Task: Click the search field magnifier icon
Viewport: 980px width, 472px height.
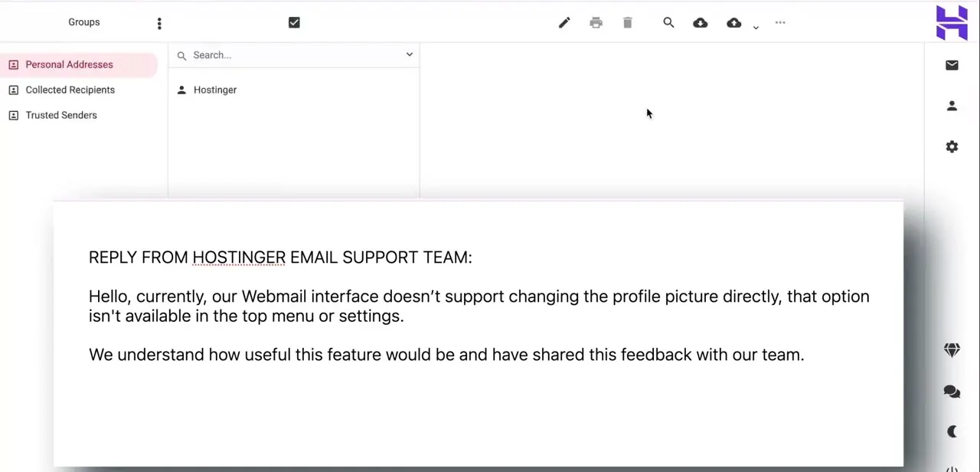Action: point(181,55)
